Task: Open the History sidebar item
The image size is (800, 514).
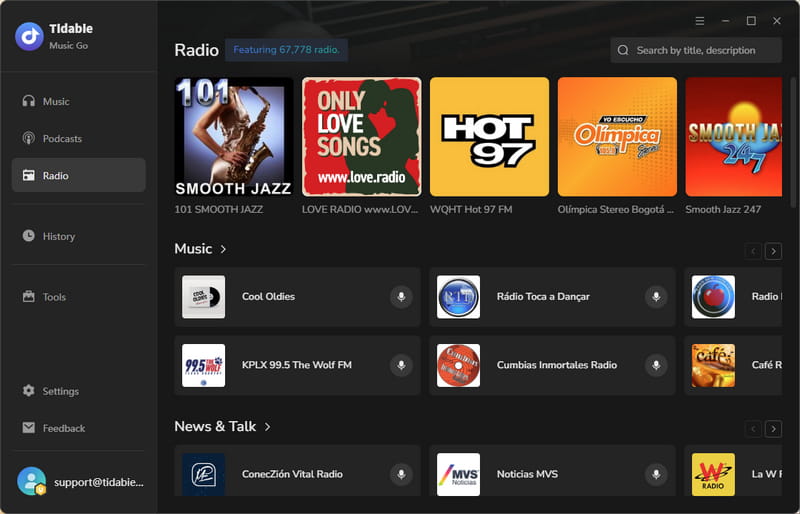Action: click(79, 236)
